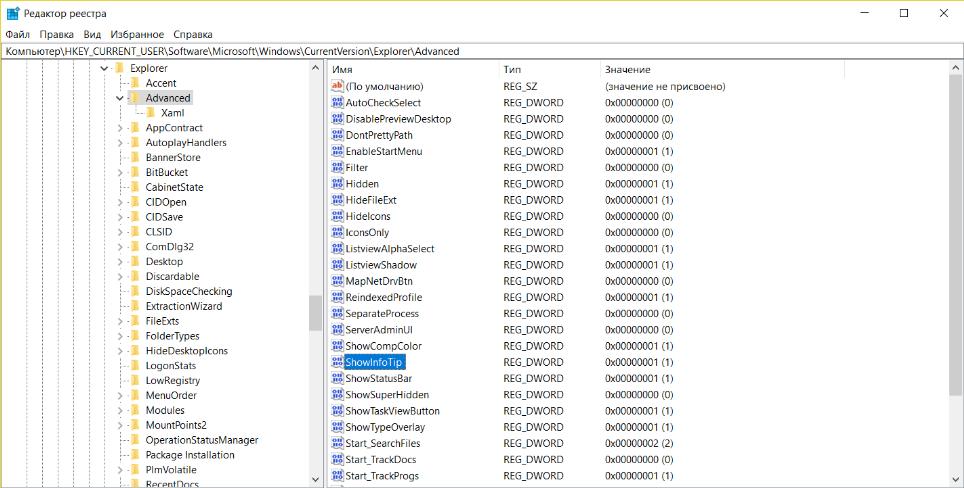Image resolution: width=964 pixels, height=488 pixels.
Task: Open the Справка menu
Action: click(193, 34)
